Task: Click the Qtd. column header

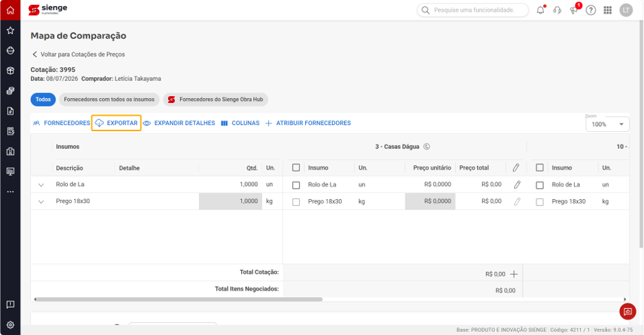Action: tap(252, 167)
